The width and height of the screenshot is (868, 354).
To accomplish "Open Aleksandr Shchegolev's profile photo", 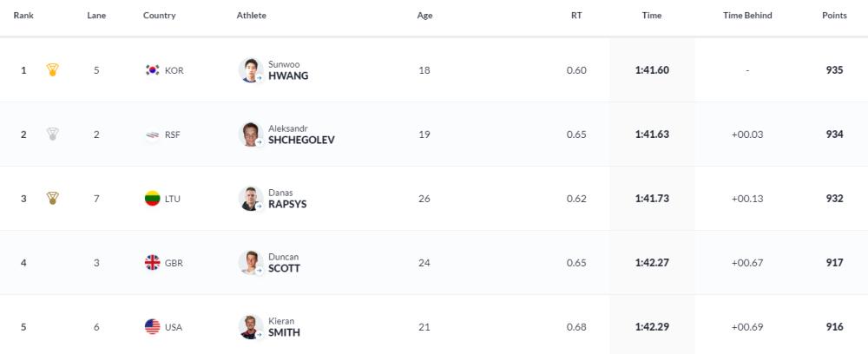I will 251,134.
